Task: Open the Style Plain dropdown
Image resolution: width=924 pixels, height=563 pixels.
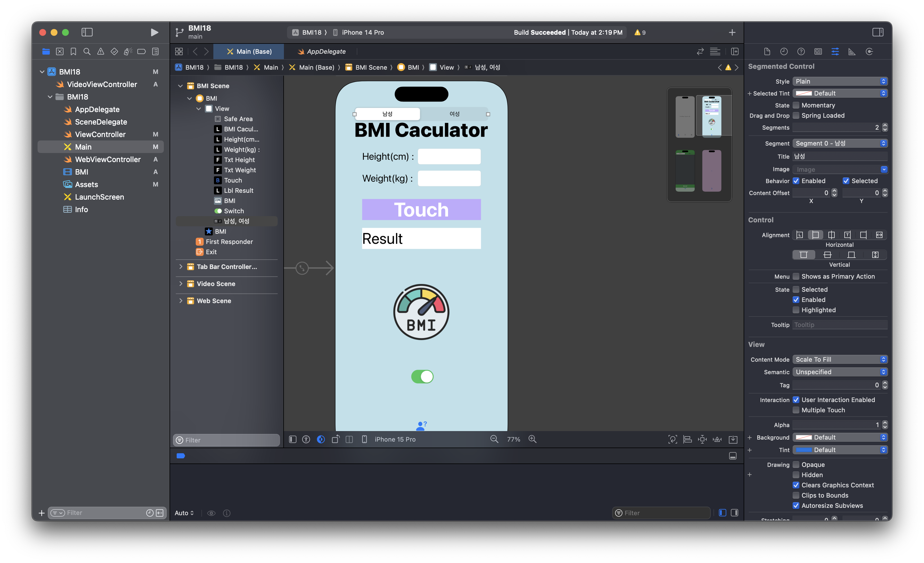Action: pyautogui.click(x=840, y=81)
